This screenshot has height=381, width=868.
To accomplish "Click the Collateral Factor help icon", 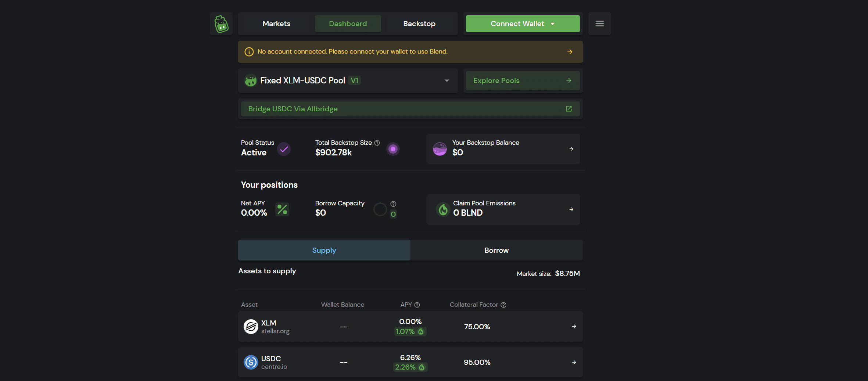I will pyautogui.click(x=503, y=305).
